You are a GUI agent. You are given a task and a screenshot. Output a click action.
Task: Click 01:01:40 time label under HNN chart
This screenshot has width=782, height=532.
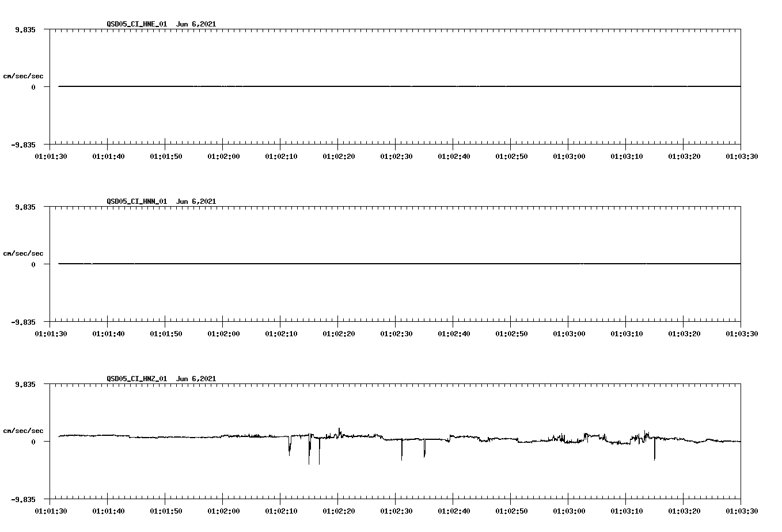pyautogui.click(x=108, y=333)
